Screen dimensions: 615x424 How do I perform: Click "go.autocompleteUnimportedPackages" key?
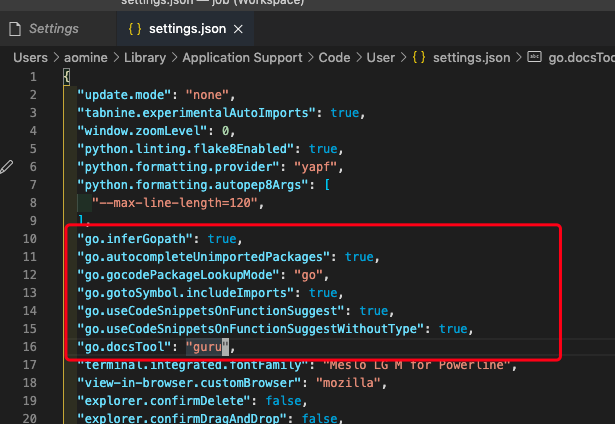click(x=204, y=257)
